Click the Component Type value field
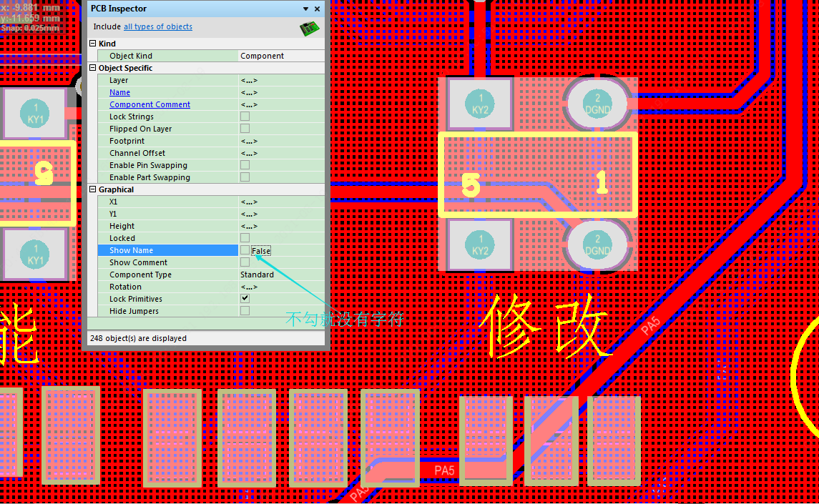 [280, 275]
